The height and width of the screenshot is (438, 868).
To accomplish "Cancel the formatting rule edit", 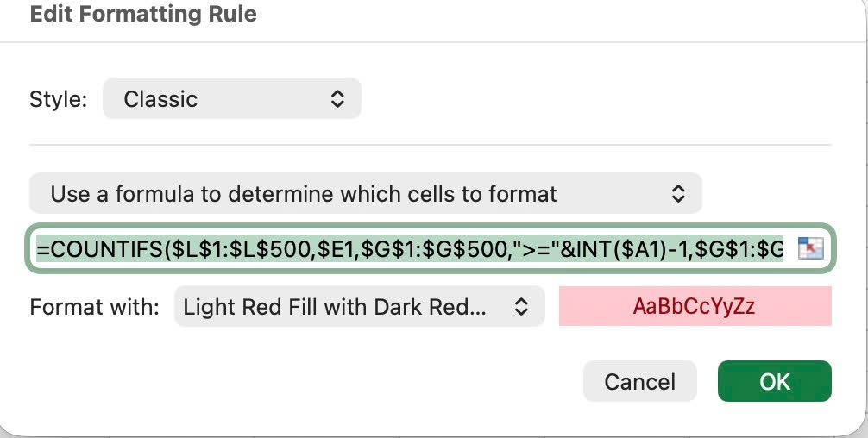I will coord(640,381).
